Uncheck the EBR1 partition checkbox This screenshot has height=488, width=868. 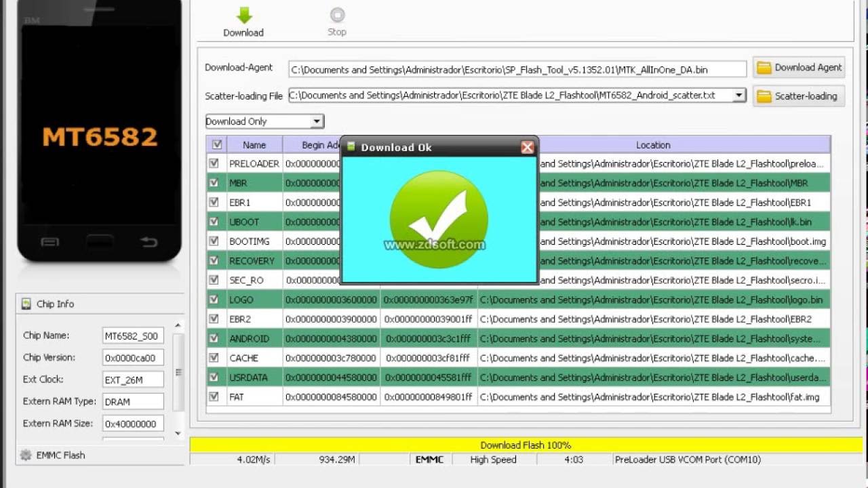click(x=214, y=202)
